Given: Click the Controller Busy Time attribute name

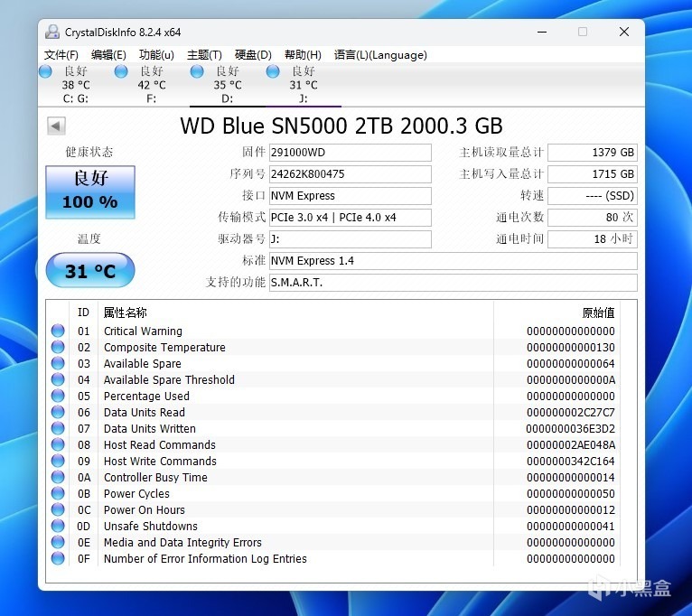Looking at the screenshot, I should tap(155, 477).
